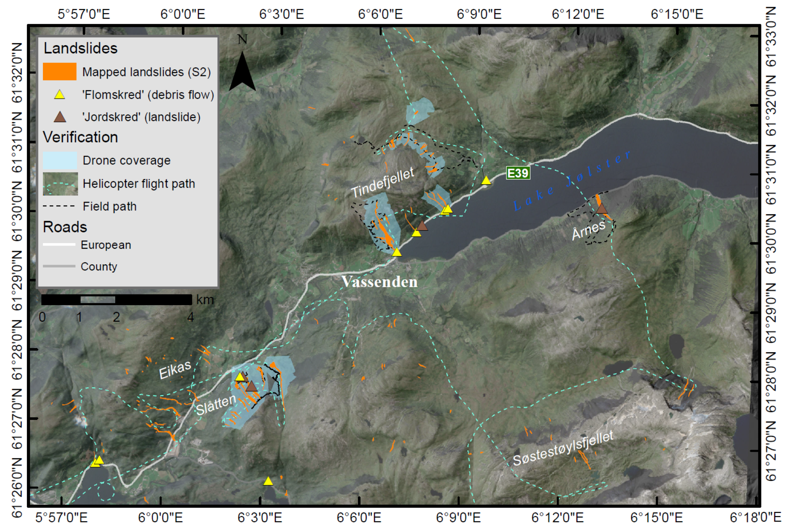Click the brown Jordskred triangle legend symbol
This screenshot has width=788, height=532.
click(60, 117)
